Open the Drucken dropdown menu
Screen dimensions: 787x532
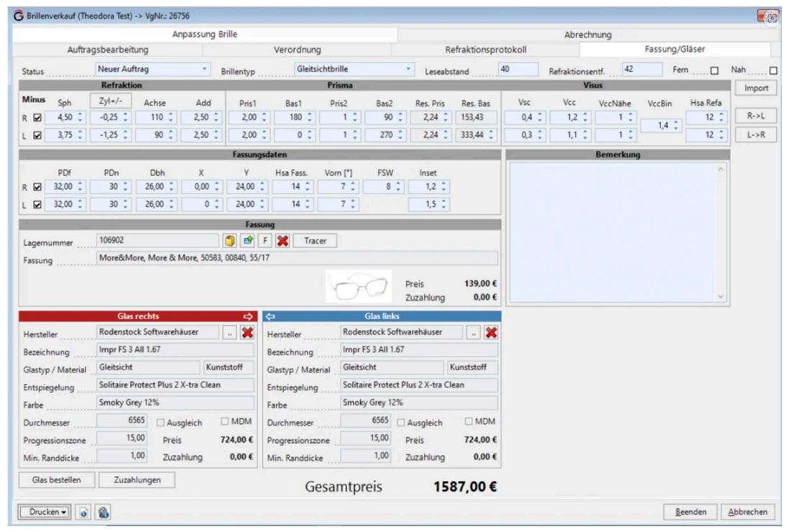point(47,513)
